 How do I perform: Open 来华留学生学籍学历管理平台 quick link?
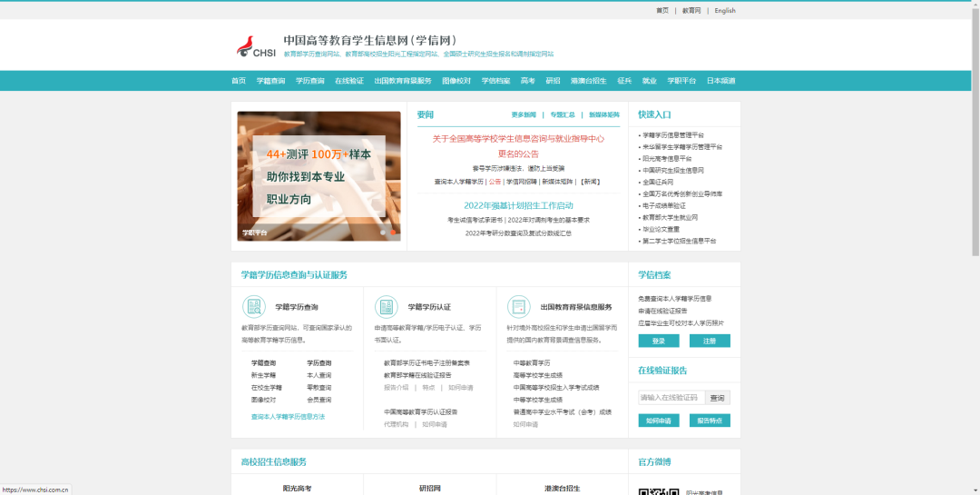pos(681,146)
